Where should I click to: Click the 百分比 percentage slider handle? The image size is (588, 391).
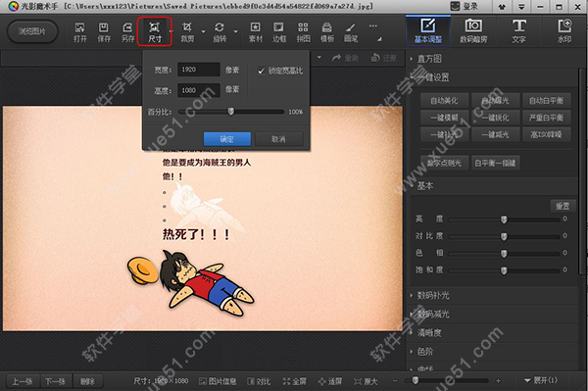231,112
